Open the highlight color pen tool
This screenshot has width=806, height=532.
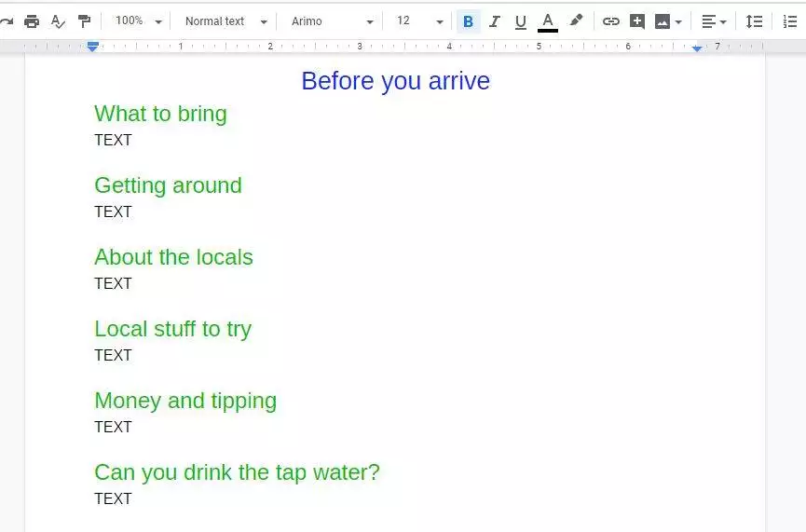click(x=576, y=20)
